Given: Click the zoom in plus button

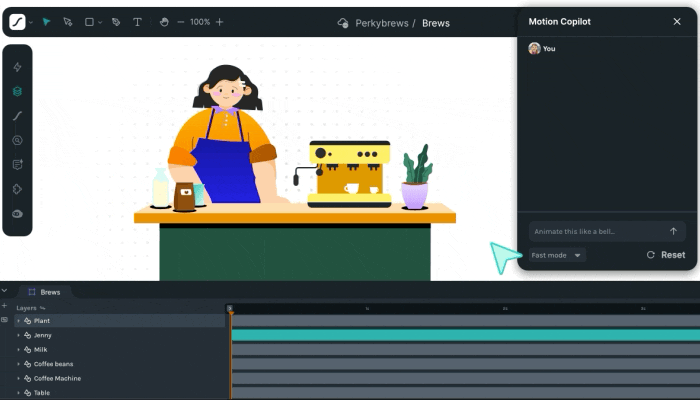Looking at the screenshot, I should [x=220, y=22].
